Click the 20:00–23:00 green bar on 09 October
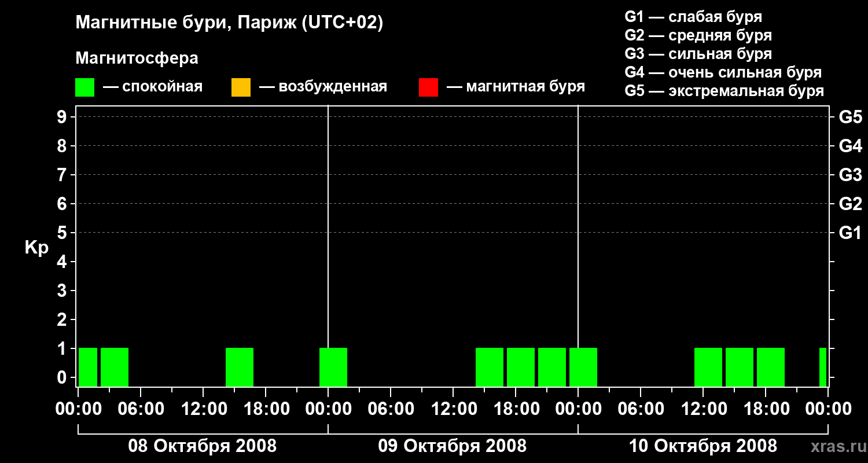This screenshot has width=868, height=463. (552, 367)
